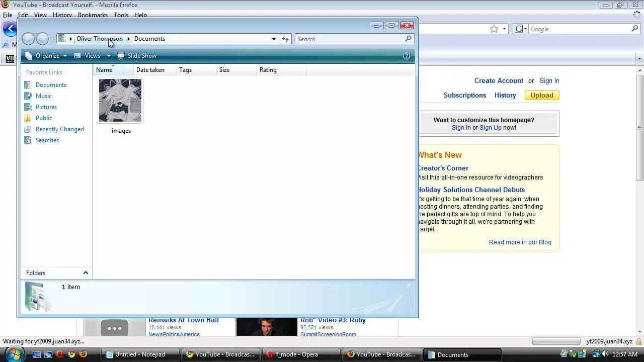The image size is (644, 362).
Task: Open Creator's Corner link
Action: pos(443,168)
